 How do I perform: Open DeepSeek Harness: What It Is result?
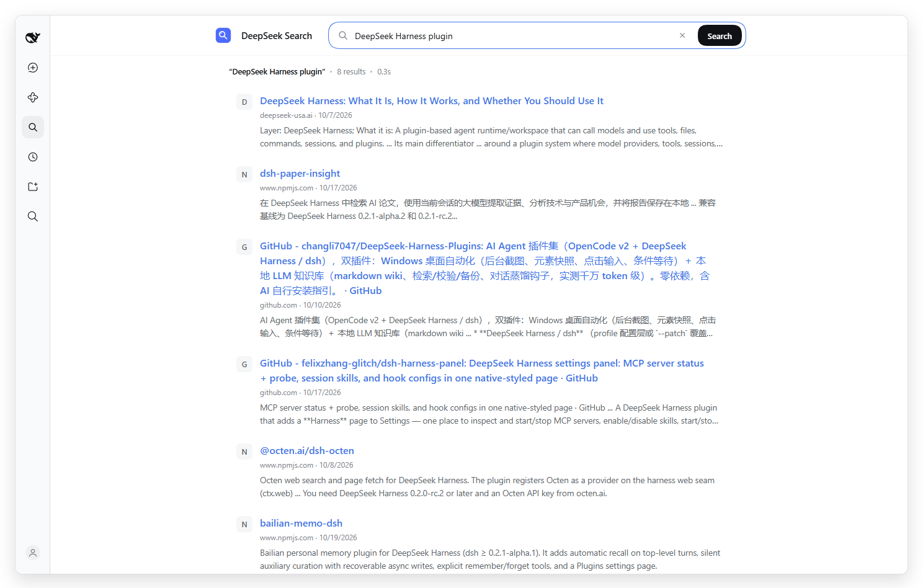(432, 101)
